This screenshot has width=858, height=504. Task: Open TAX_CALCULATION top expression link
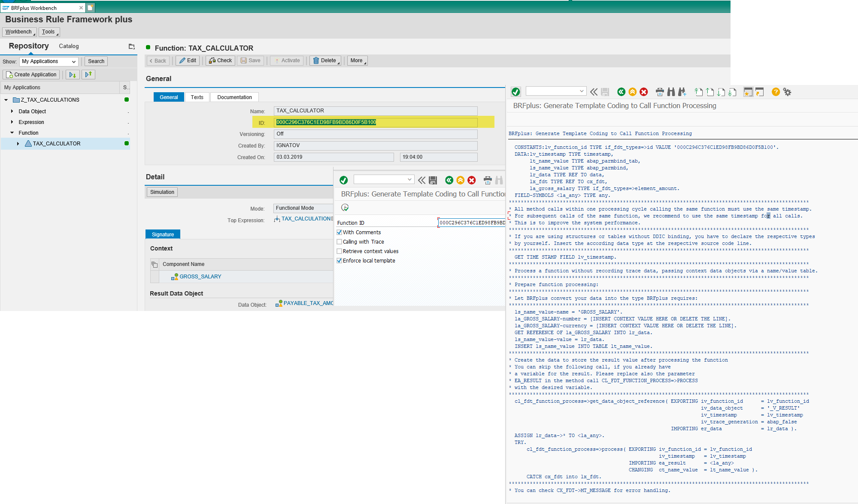pyautogui.click(x=306, y=219)
